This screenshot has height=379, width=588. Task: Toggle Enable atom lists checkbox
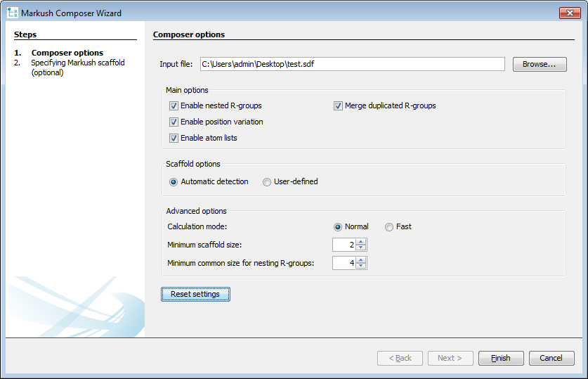point(174,139)
